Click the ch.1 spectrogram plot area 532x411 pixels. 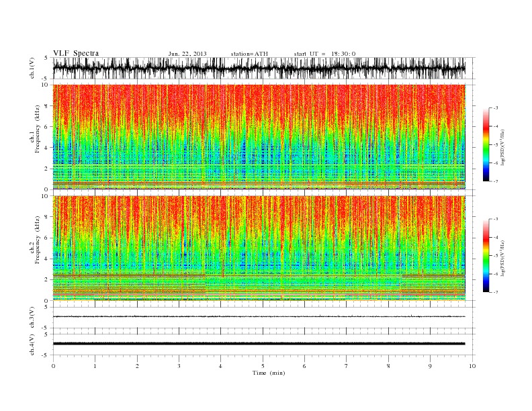click(x=259, y=136)
